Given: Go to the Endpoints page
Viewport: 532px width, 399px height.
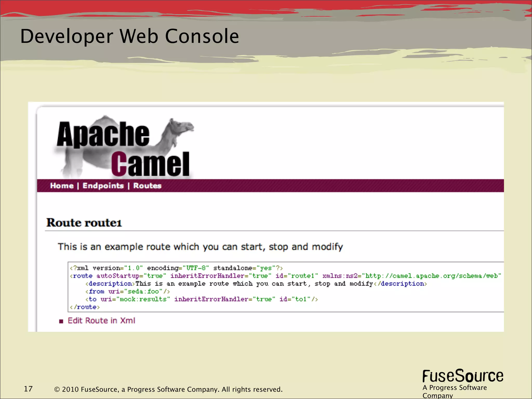Looking at the screenshot, I should (103, 186).
